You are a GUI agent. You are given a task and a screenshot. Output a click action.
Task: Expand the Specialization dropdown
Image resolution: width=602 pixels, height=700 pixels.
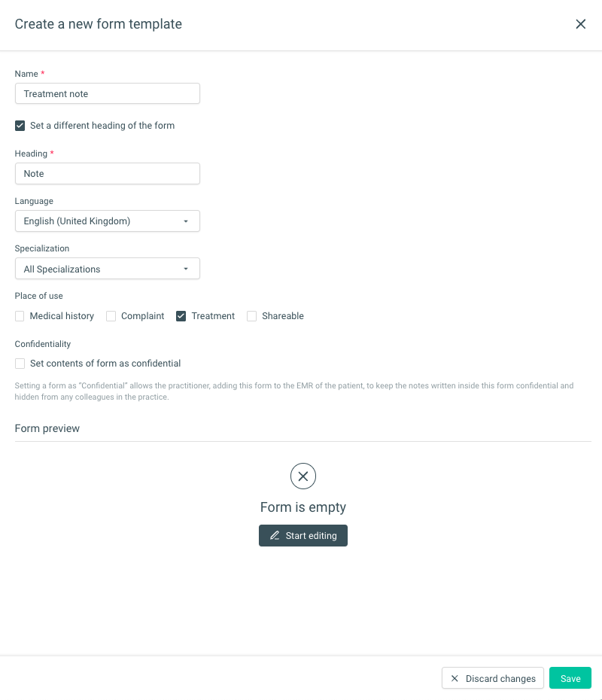(107, 269)
